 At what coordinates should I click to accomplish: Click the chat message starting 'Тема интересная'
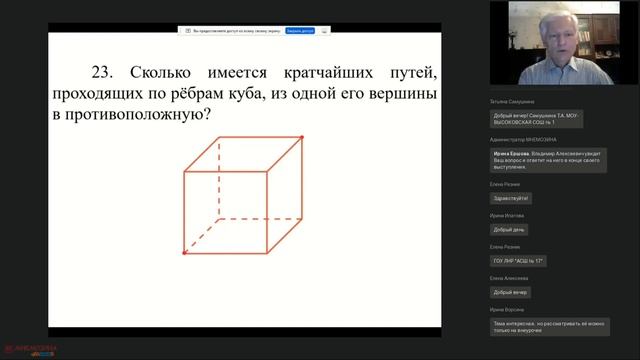click(x=550, y=327)
